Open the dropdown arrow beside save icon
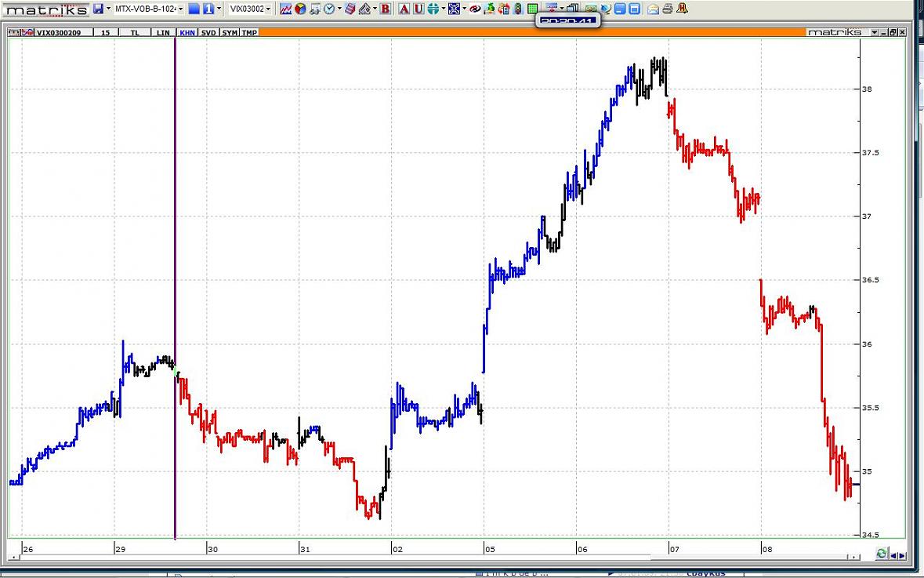The width and height of the screenshot is (924, 578). [x=107, y=9]
